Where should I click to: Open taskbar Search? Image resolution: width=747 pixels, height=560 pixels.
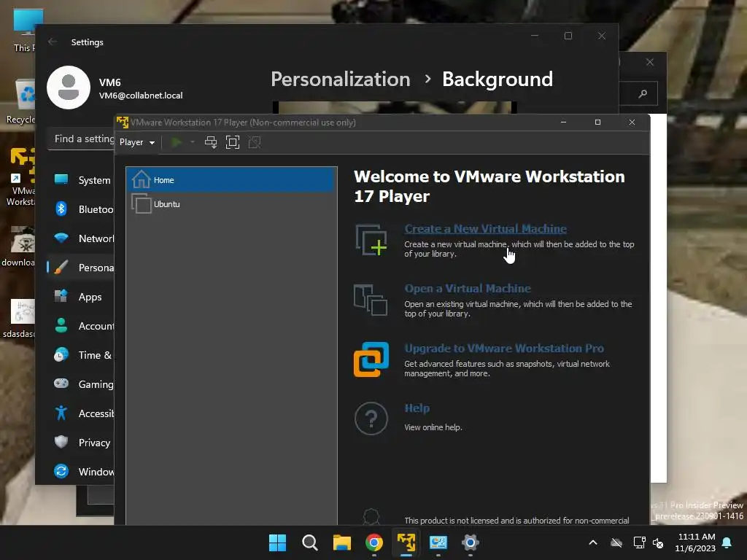click(x=309, y=542)
